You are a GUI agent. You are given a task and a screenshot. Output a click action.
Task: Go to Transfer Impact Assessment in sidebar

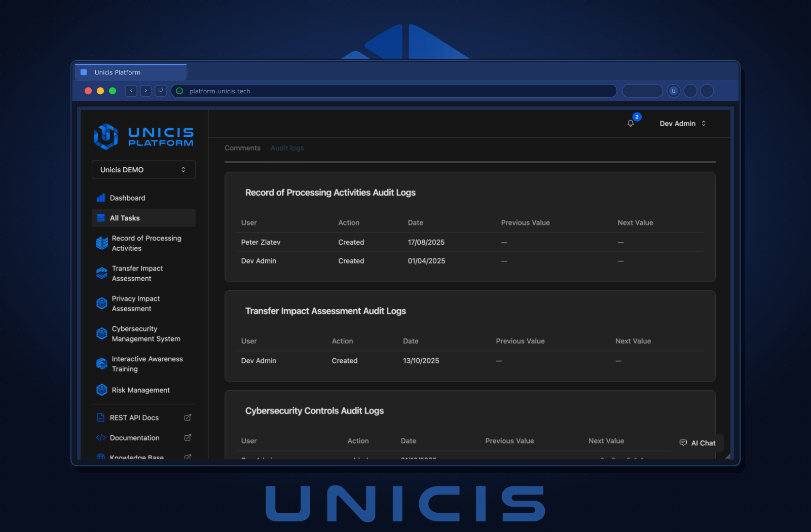143,274
